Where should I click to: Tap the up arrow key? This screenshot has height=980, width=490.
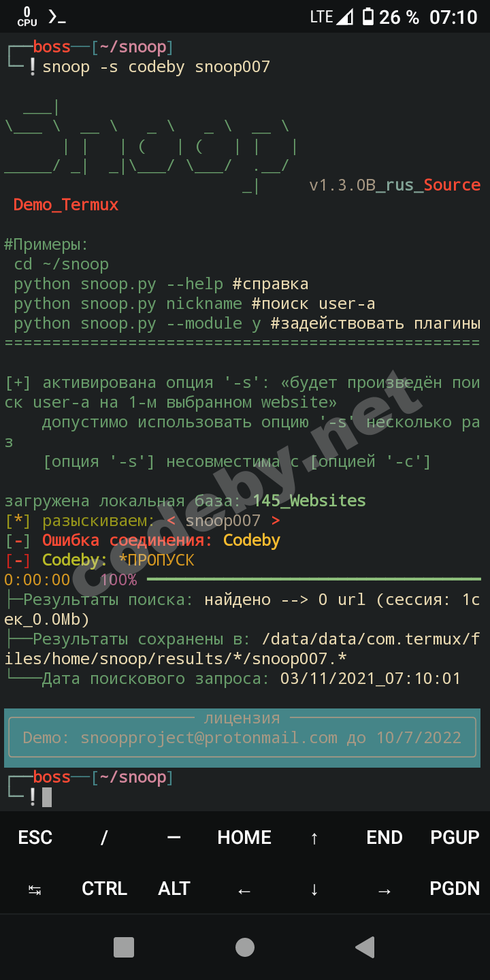pyautogui.click(x=314, y=837)
